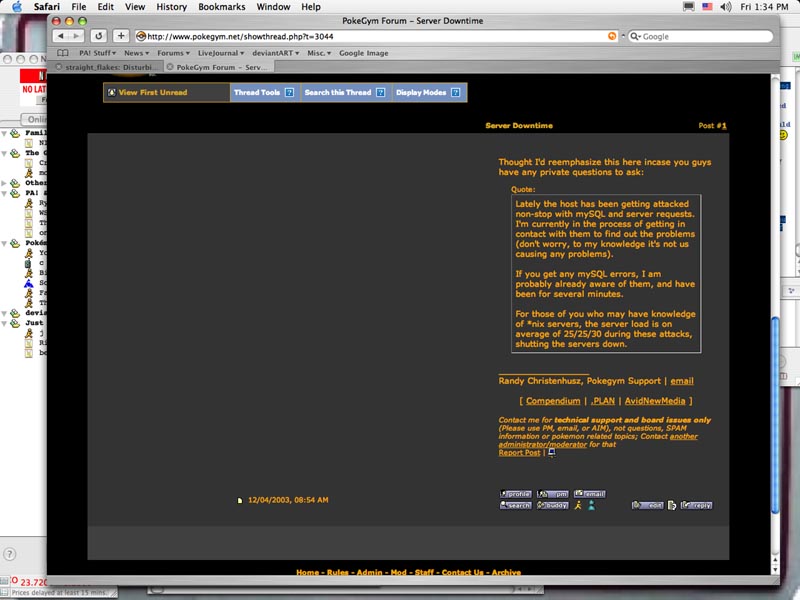Click the buddy button under the post

pos(552,505)
